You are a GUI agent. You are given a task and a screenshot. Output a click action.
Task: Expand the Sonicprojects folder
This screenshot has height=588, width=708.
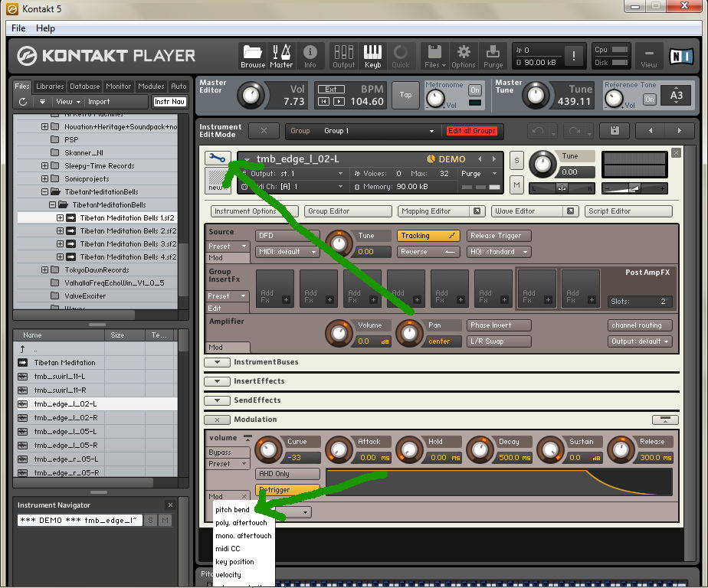click(x=44, y=178)
